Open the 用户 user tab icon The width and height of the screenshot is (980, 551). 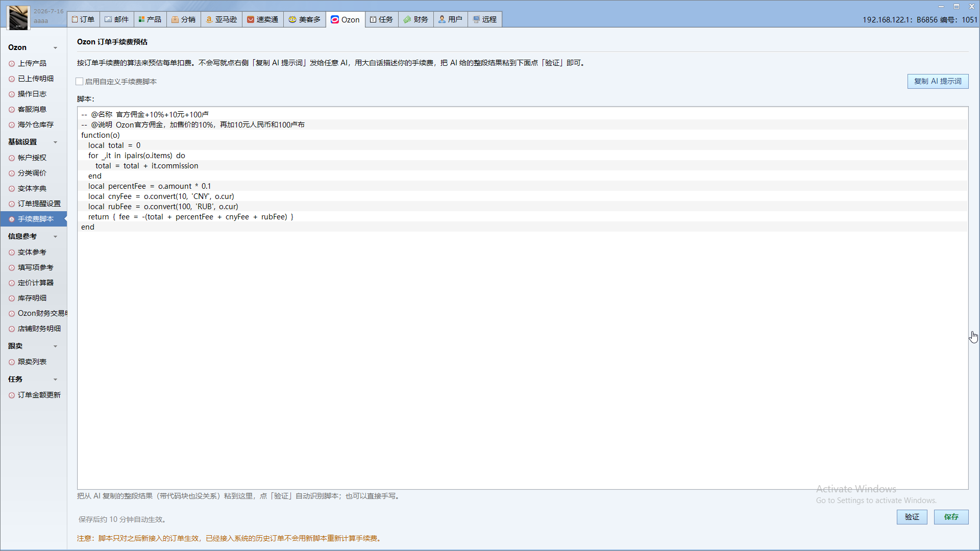tap(442, 19)
